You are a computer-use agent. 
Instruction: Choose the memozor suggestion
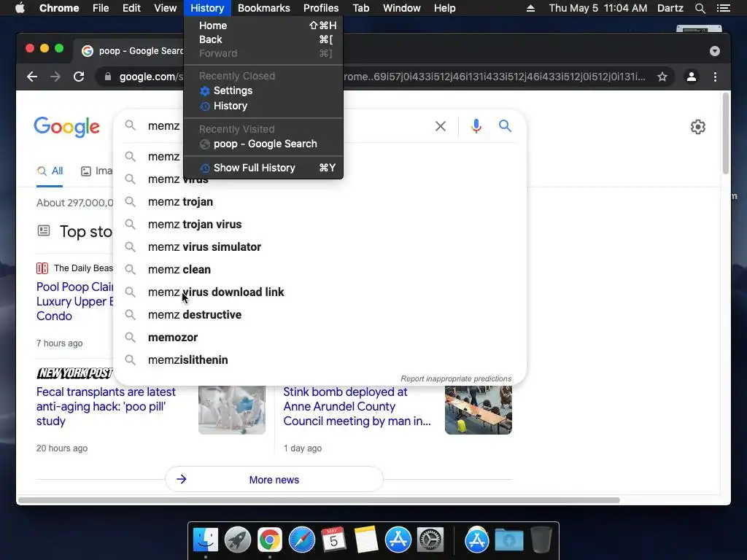pos(320,337)
